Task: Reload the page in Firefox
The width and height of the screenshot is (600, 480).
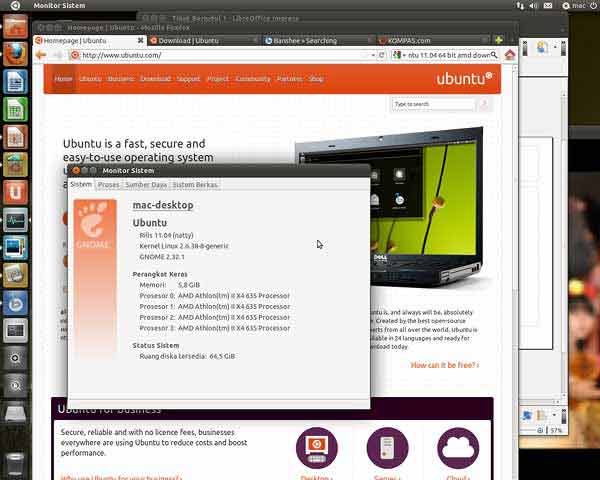Action: pos(382,55)
